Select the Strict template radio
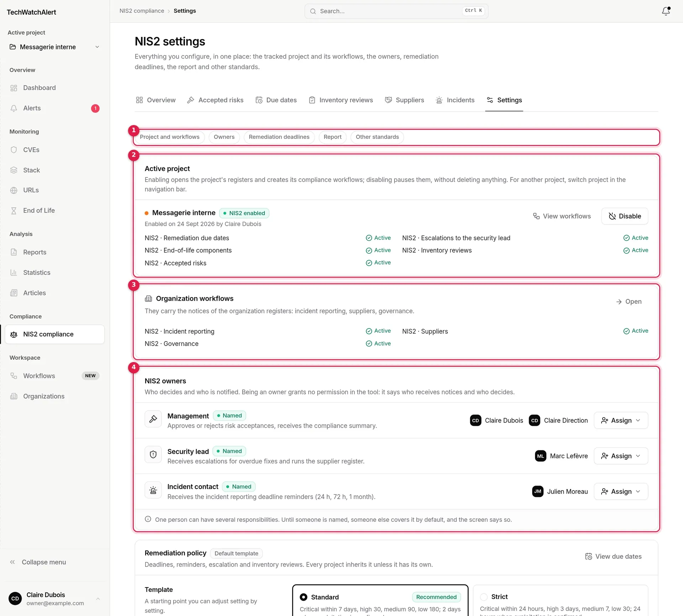The height and width of the screenshot is (616, 683). point(484,597)
